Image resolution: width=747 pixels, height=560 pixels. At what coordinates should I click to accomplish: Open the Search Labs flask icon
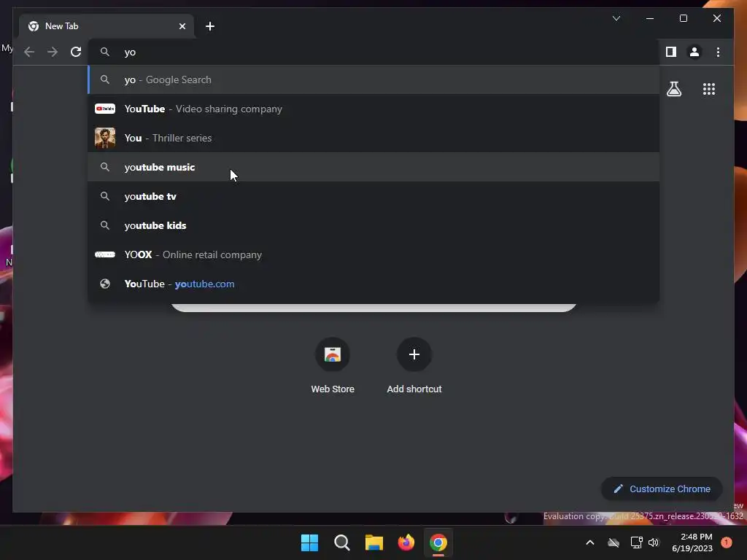click(x=673, y=89)
